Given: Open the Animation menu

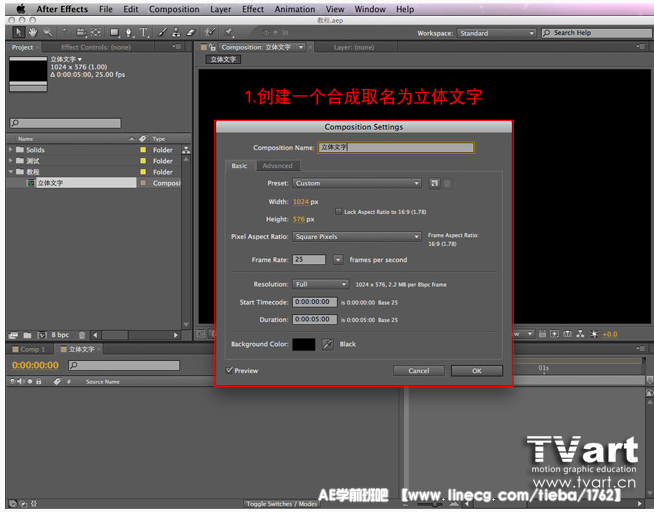Looking at the screenshot, I should pyautogui.click(x=294, y=9).
